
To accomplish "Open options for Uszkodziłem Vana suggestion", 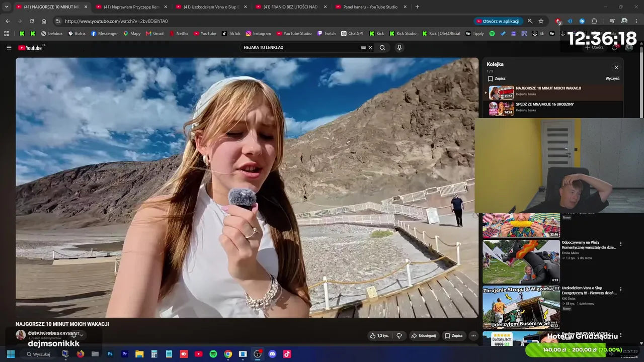I will [x=621, y=290].
